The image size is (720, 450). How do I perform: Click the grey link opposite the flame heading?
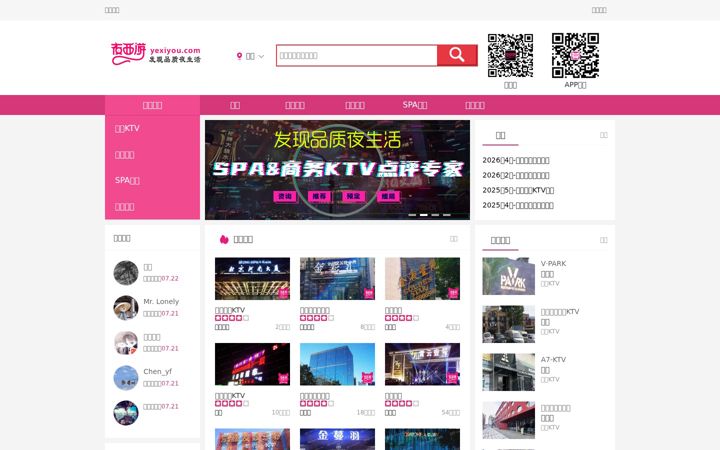click(454, 239)
